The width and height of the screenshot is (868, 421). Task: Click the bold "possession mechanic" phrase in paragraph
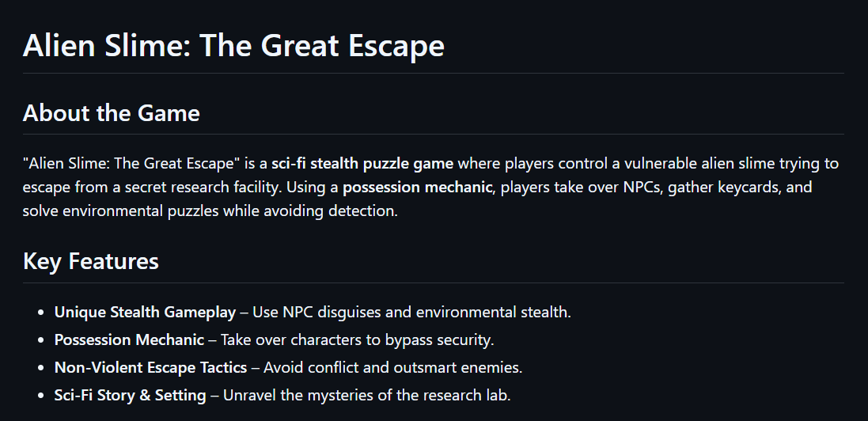[x=417, y=188]
